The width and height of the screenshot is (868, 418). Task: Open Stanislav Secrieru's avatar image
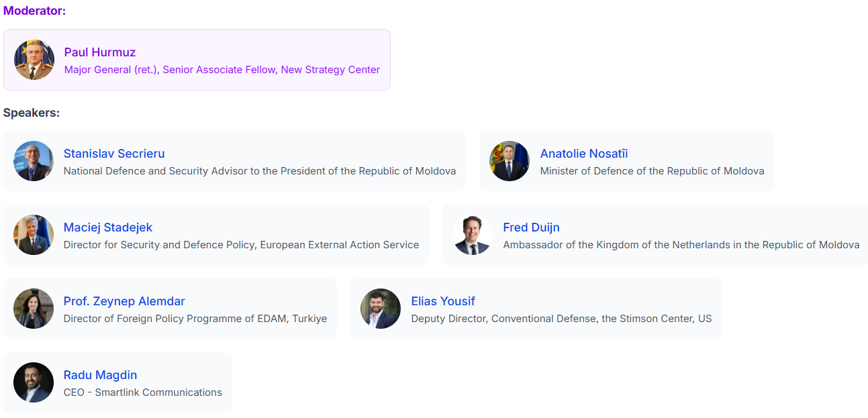click(x=34, y=161)
